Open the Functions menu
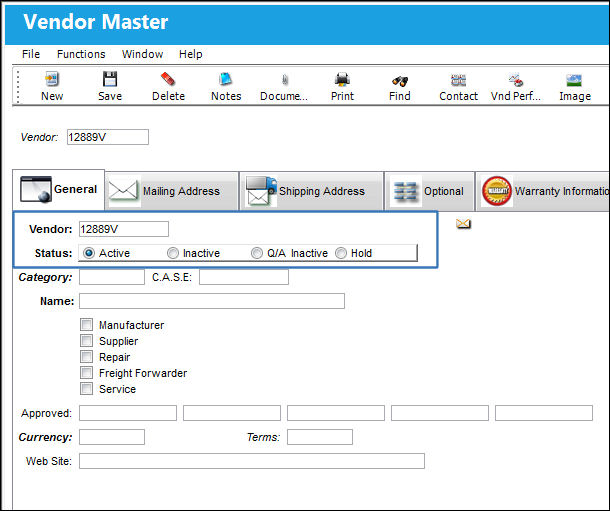The width and height of the screenshot is (610, 511). pos(81,54)
